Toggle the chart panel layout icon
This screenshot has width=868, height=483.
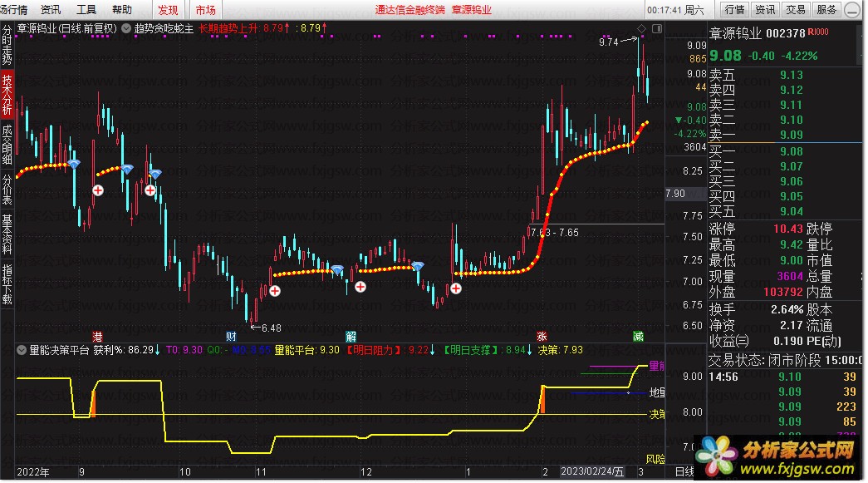click(657, 28)
